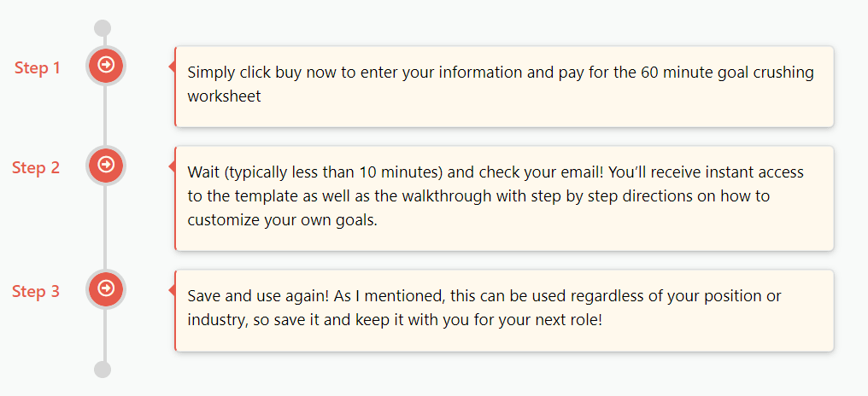The width and height of the screenshot is (868, 396).
Task: Click the Step 1 arrow circle icon
Action: coord(106,65)
